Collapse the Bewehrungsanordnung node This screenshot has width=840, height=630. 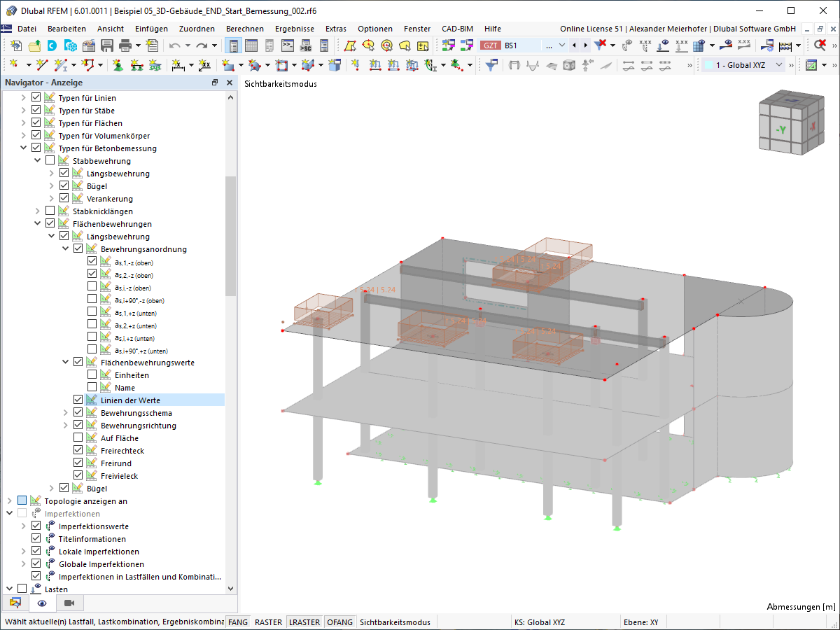click(x=65, y=249)
